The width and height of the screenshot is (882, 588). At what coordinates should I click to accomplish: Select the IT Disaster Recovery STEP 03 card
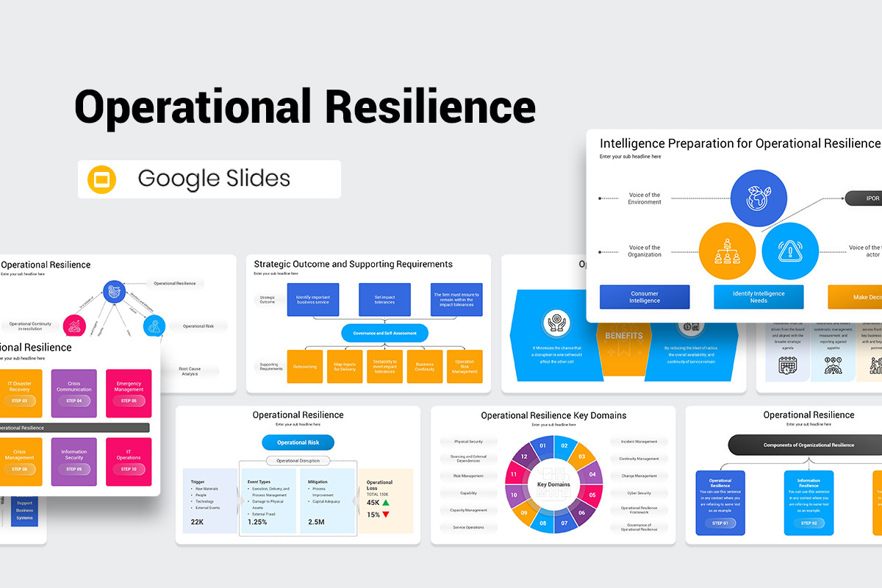[21, 393]
